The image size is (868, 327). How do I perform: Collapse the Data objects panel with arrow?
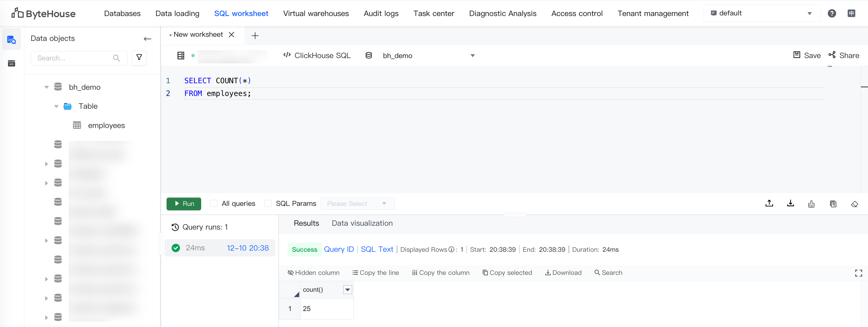[x=147, y=39]
